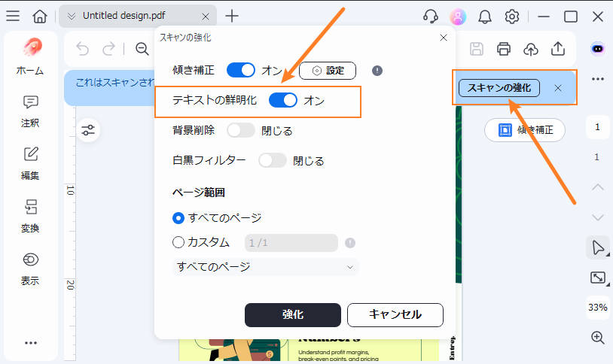Click the キャンセル button
The image size is (613, 364).
[395, 315]
